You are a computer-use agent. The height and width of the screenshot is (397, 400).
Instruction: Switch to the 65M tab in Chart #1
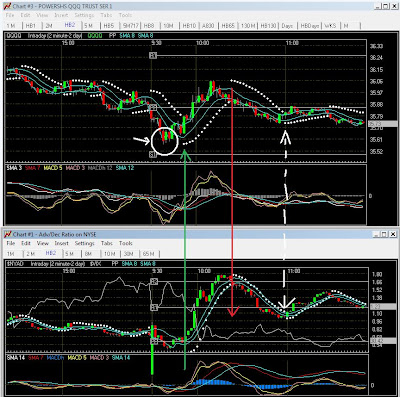click(x=148, y=254)
